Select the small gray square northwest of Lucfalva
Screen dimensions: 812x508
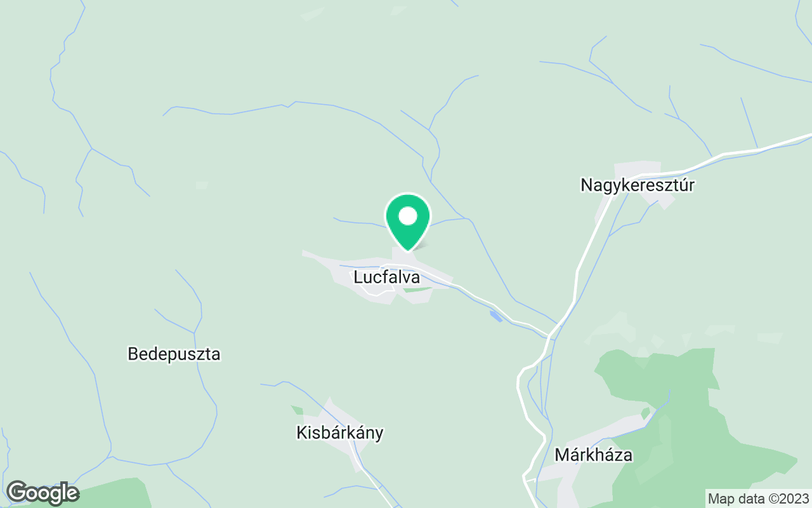(x=202, y=185)
